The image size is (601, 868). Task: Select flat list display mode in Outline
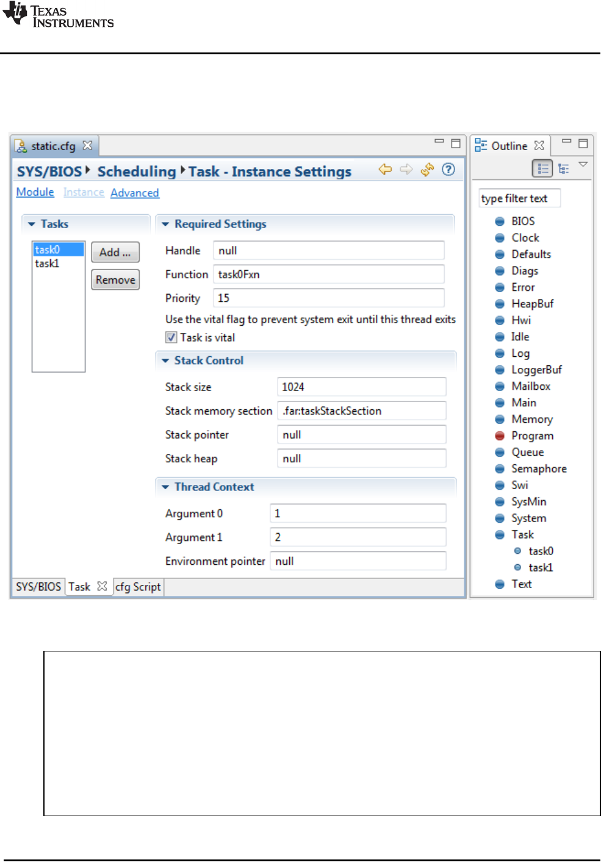[542, 168]
